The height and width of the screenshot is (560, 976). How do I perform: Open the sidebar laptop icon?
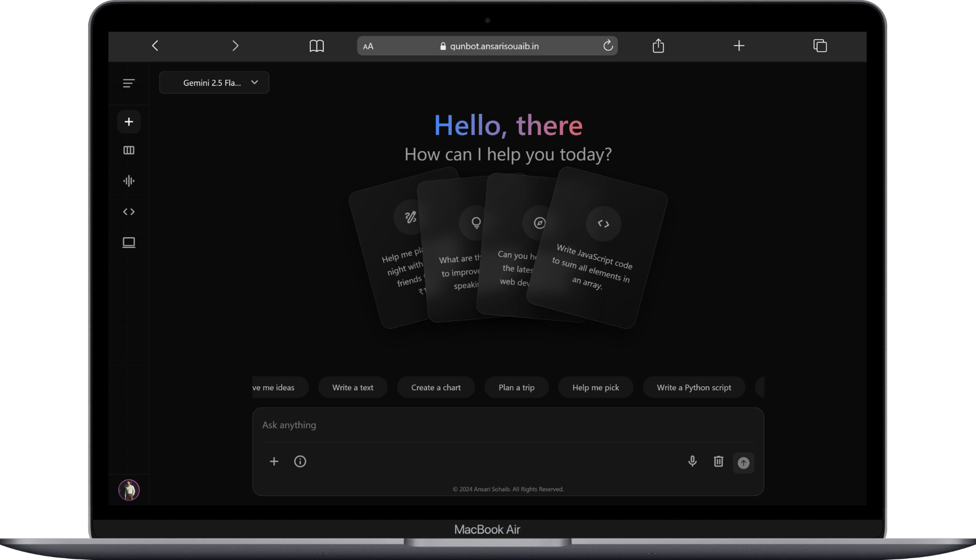[x=129, y=242]
